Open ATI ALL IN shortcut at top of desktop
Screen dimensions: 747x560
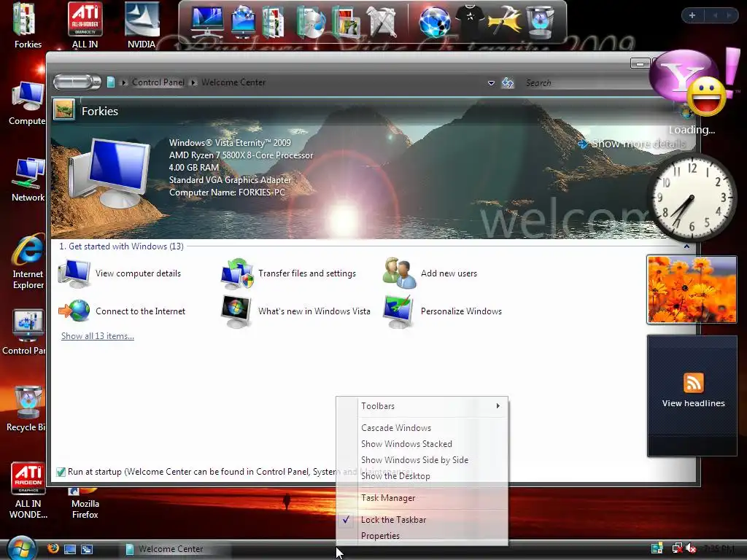(85, 25)
